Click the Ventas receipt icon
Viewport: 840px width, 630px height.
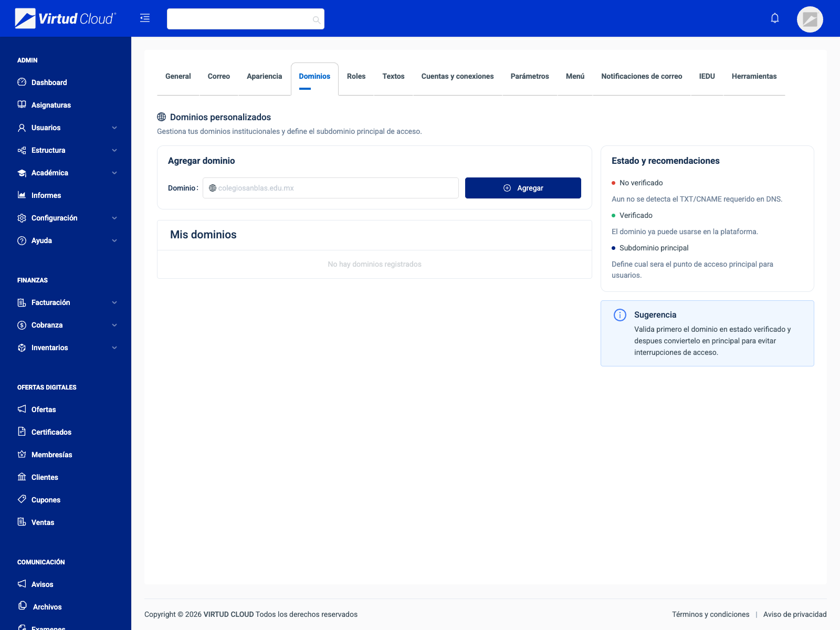tap(22, 522)
